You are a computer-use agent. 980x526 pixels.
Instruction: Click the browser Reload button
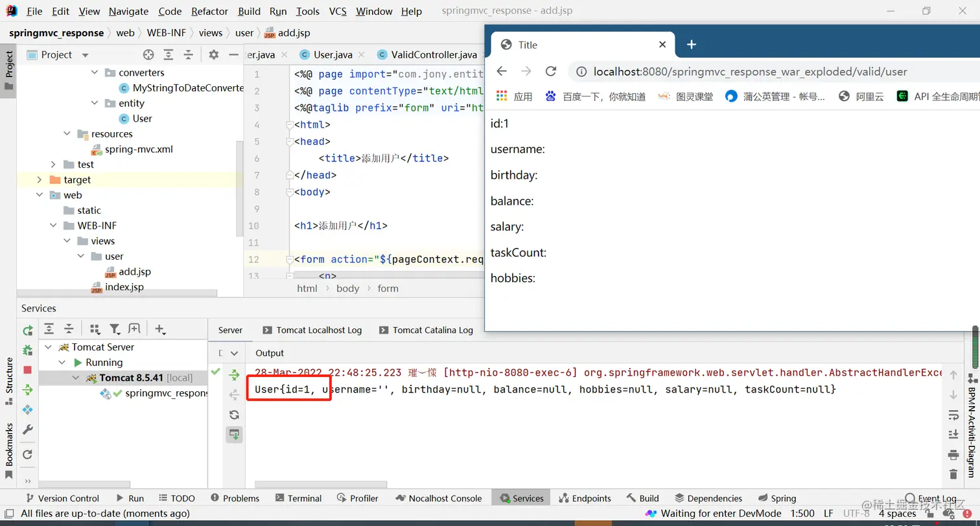click(x=551, y=71)
